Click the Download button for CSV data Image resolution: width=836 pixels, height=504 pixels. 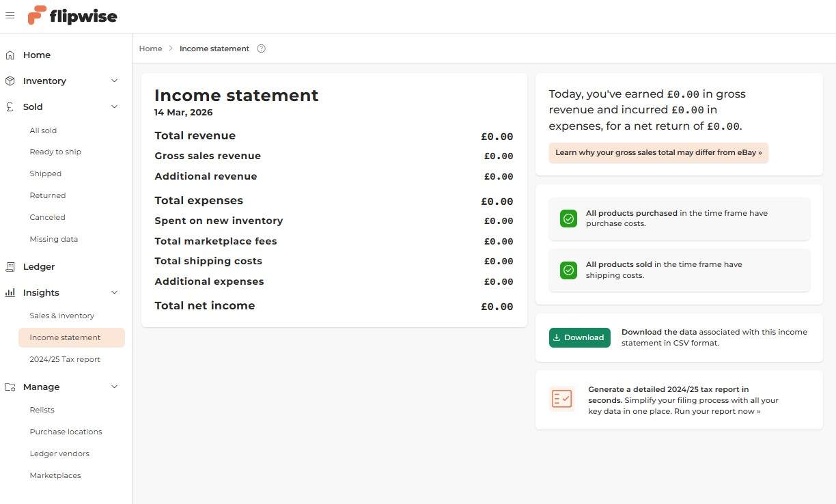pos(579,337)
